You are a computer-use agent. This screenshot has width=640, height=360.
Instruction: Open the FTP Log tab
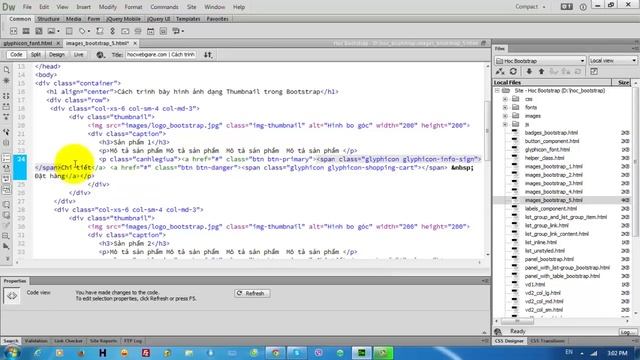coord(133,341)
